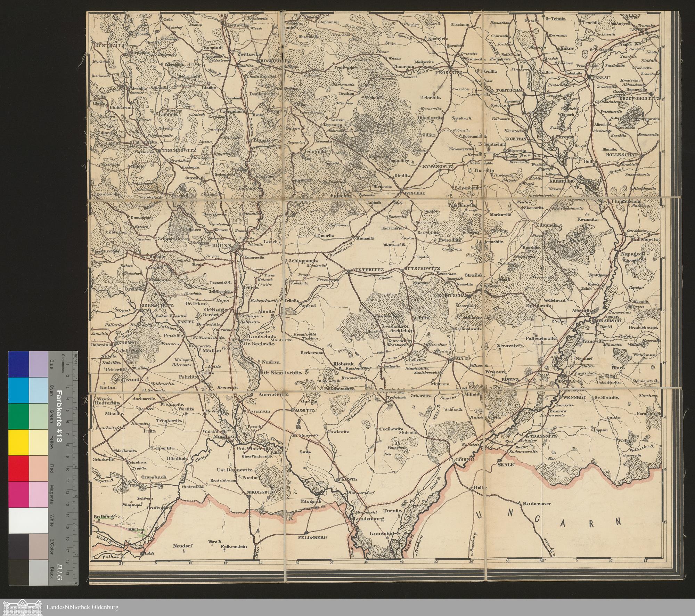The image size is (695, 616).
Task: Pick the solid green color swatch
Action: (x=18, y=416)
